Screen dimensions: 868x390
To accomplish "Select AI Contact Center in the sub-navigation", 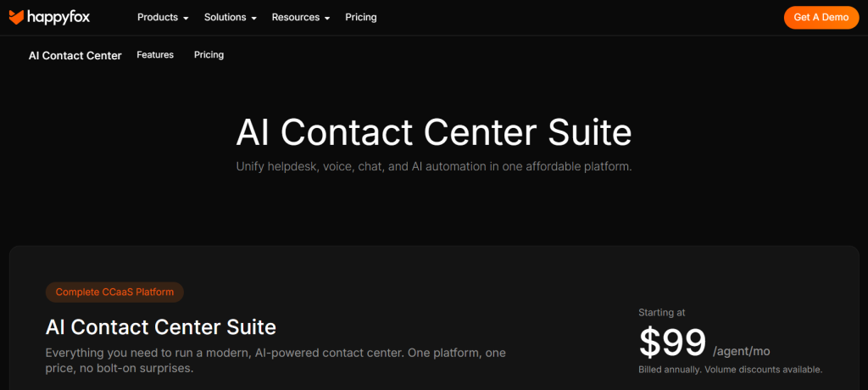I will (75, 55).
